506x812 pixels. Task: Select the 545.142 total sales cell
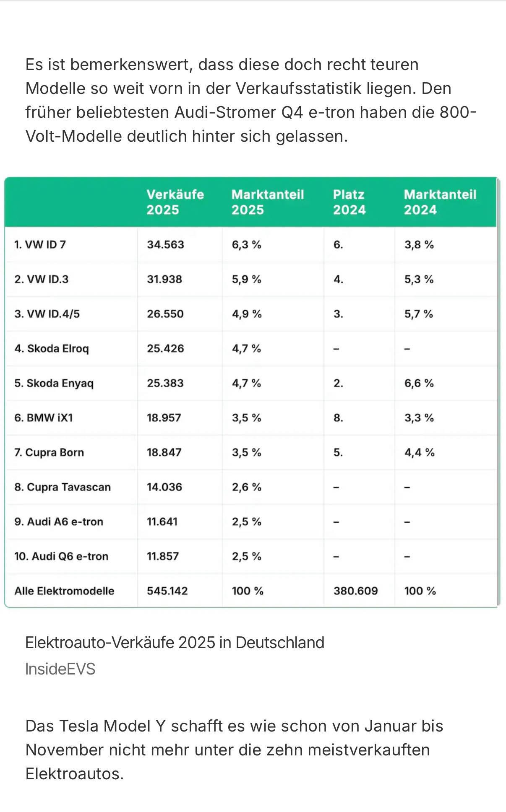tap(167, 591)
